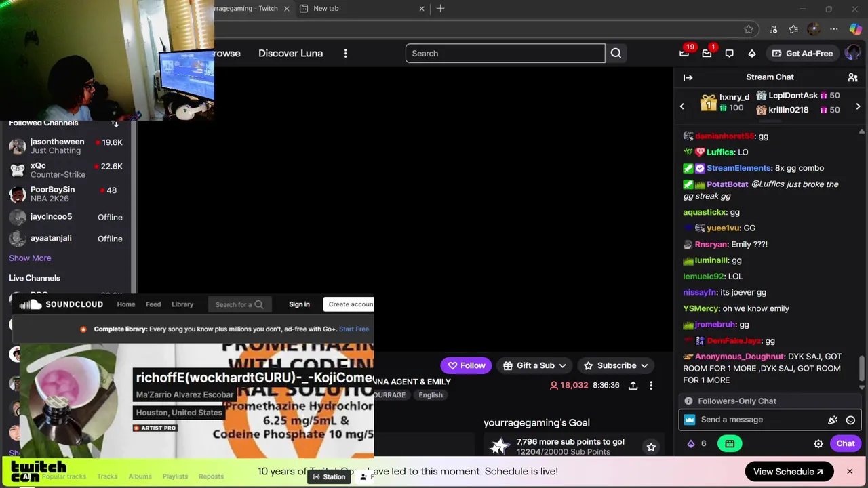868x488 pixels.
Task: Click the Twitch search magnifier button
Action: (x=616, y=54)
